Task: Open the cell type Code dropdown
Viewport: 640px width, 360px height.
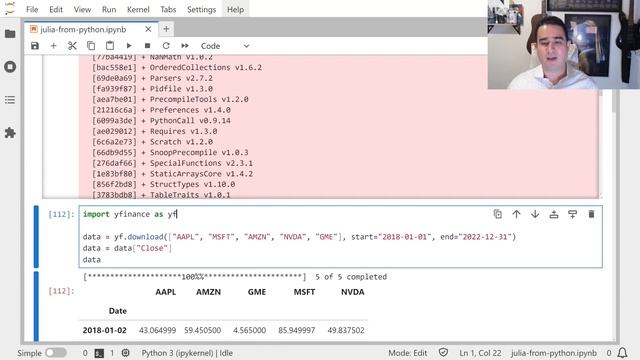Action: pos(224,46)
